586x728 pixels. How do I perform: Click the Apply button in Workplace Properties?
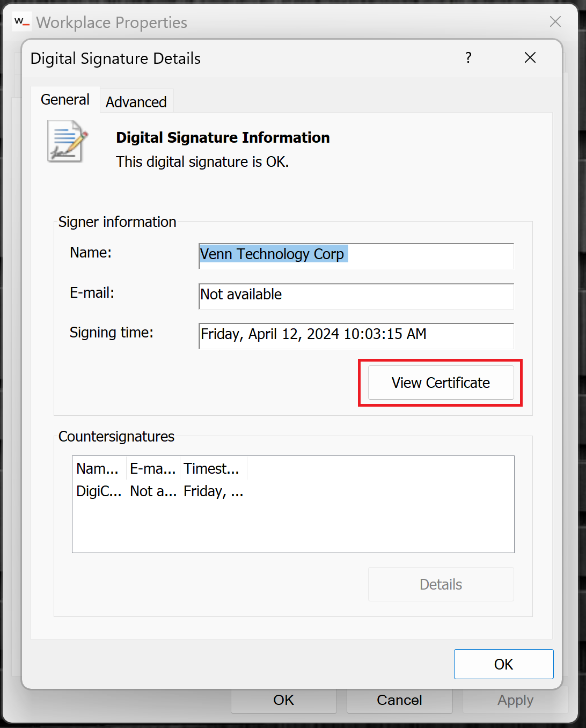click(x=515, y=700)
